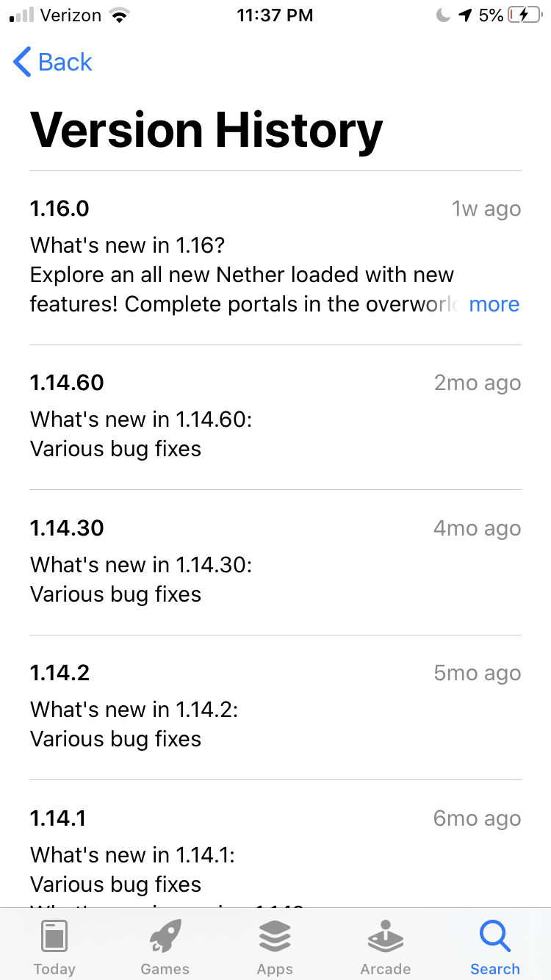Viewport: 551px width, 980px height.
Task: Tap the 1.14.2 version heading
Action: click(x=60, y=673)
